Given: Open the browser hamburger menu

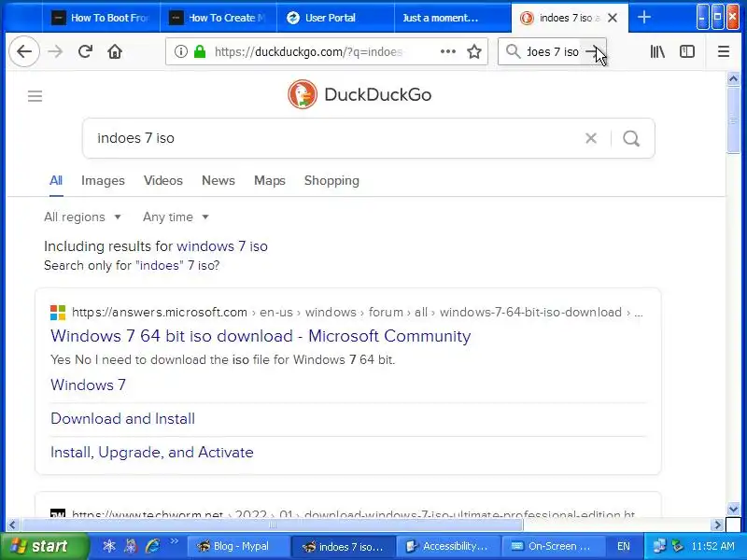Looking at the screenshot, I should coord(723,51).
